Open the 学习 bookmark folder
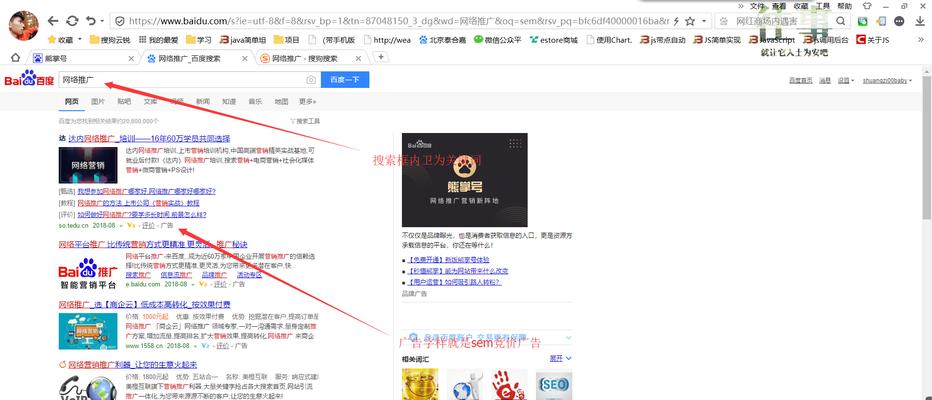932x400 pixels. (x=199, y=40)
